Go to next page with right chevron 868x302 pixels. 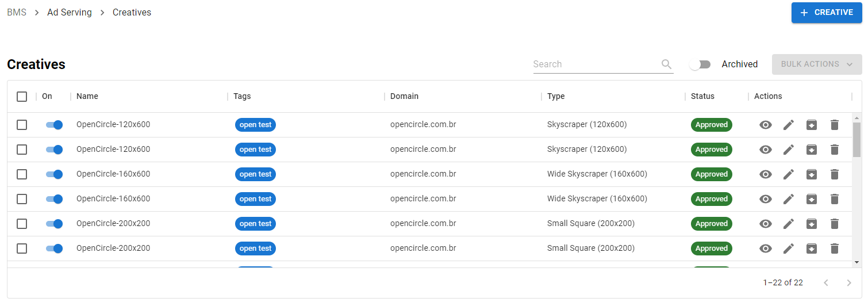click(848, 282)
